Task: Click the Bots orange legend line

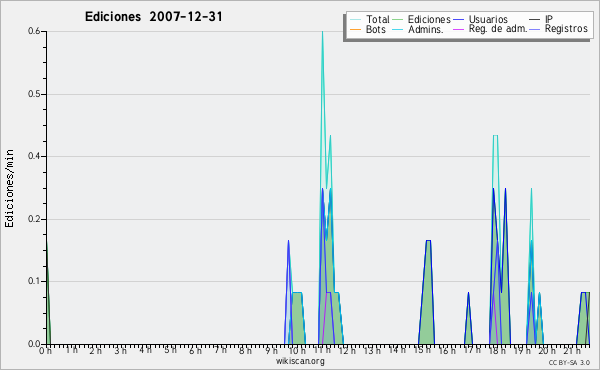Action: click(355, 29)
